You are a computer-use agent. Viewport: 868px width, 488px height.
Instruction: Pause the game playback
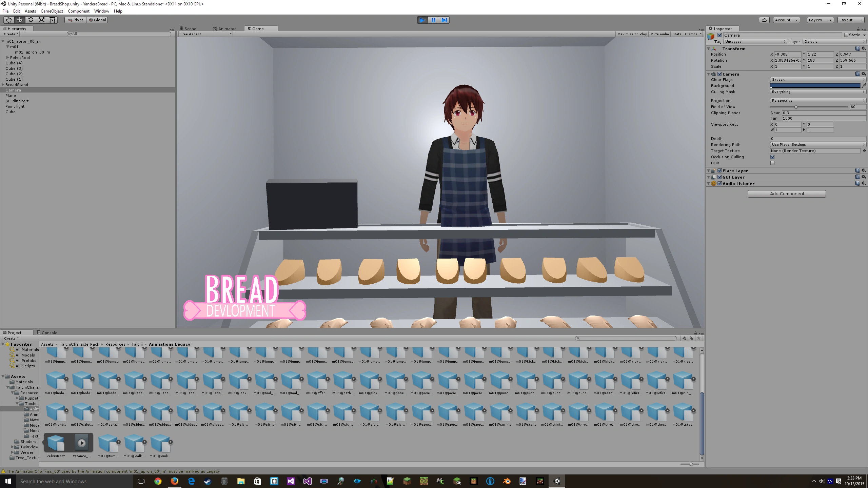433,20
